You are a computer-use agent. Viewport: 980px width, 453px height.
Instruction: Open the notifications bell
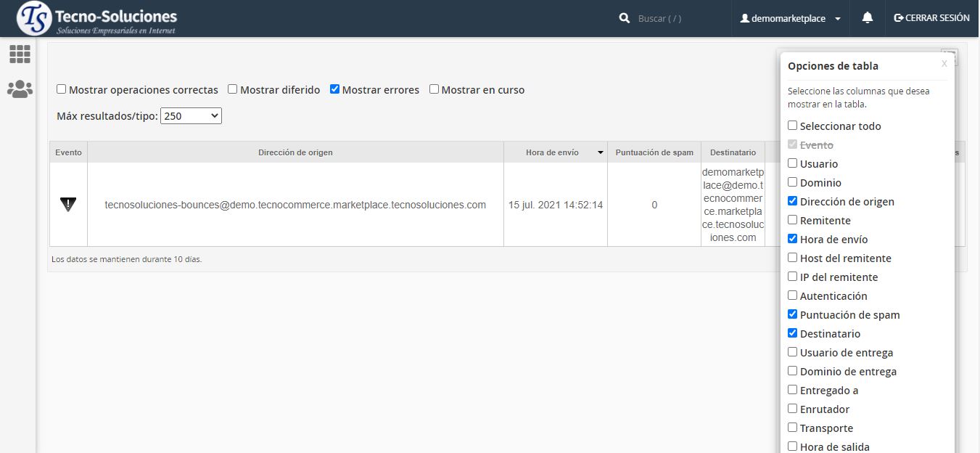(867, 18)
